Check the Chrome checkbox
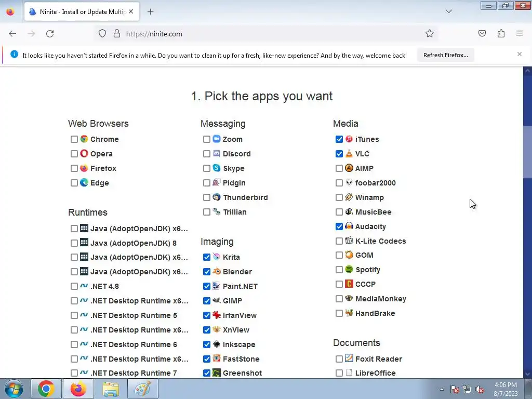532x399 pixels. (x=74, y=139)
